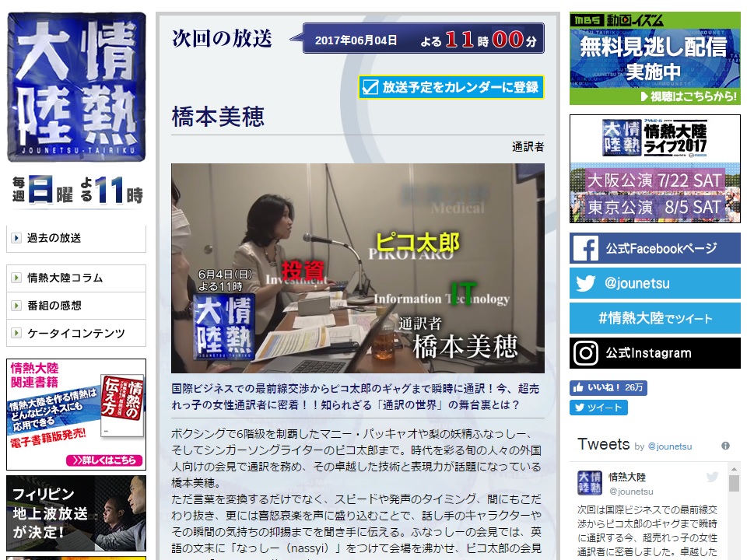Image resolution: width=747 pixels, height=560 pixels.
Task: Click the info icon in Tweets header
Action: point(725,446)
